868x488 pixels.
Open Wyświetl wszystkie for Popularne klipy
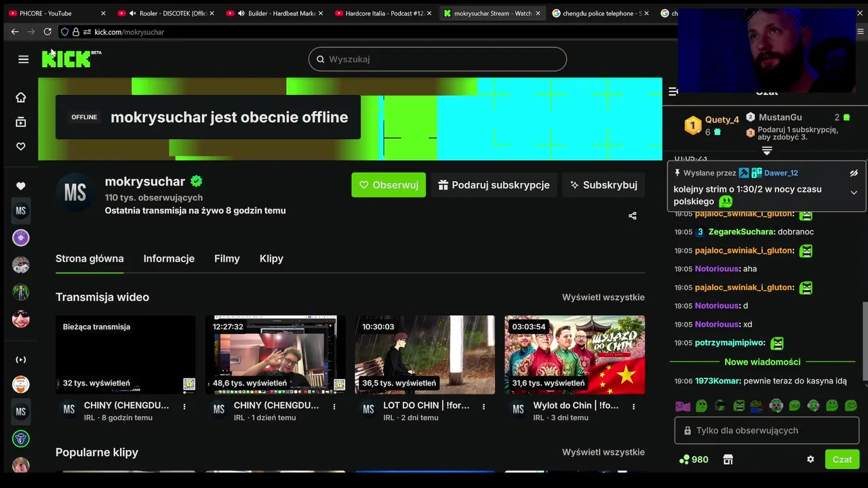click(x=603, y=452)
